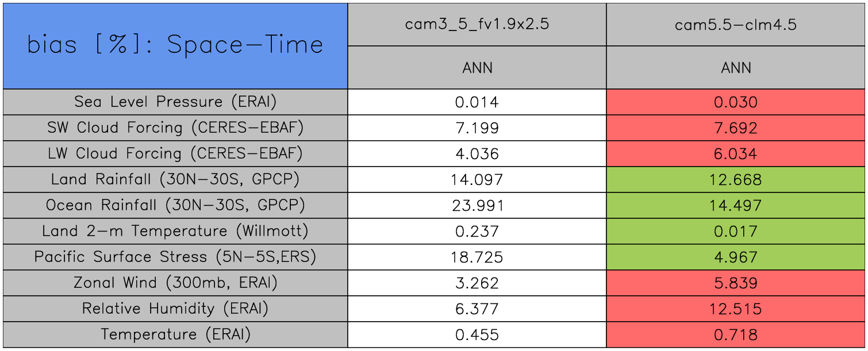
Task: Click the blue "bias [%]: Space-Time" title cell
Action: click(175, 46)
